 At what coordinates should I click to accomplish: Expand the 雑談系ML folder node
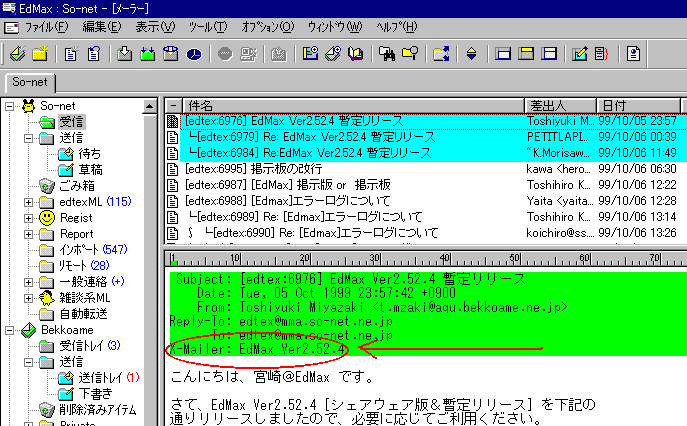[28, 298]
